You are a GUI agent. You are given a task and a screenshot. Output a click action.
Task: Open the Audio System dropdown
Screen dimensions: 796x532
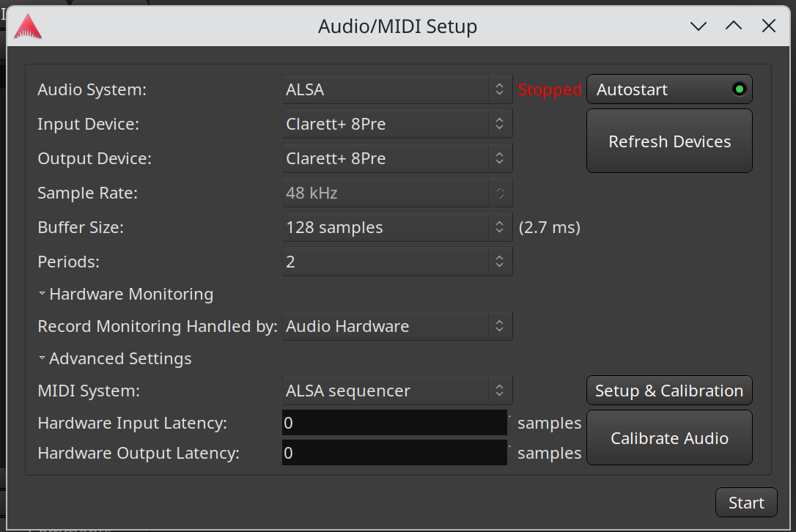[397, 89]
